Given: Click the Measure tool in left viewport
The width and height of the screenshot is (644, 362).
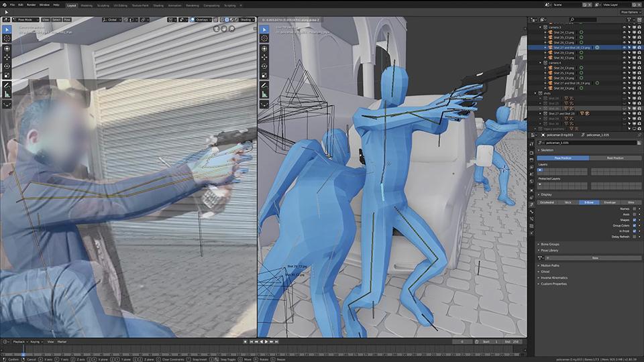Looking at the screenshot, I should click(x=7, y=95).
